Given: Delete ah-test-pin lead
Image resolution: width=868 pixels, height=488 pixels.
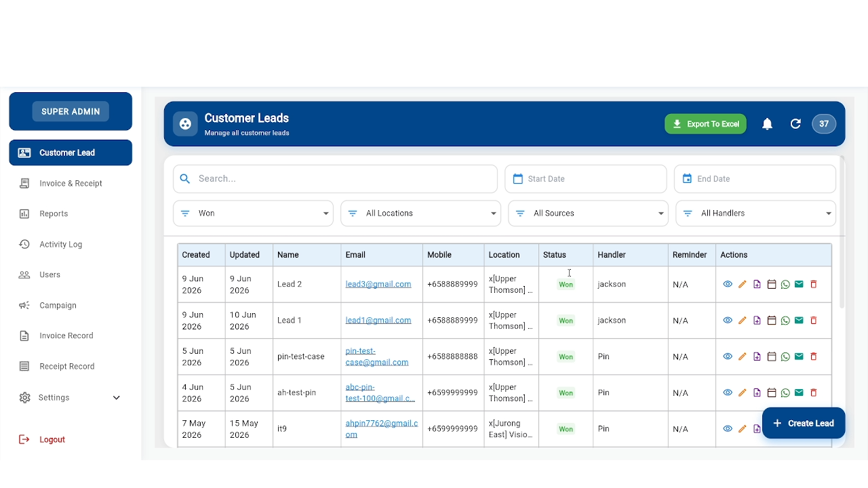Looking at the screenshot, I should point(814,392).
